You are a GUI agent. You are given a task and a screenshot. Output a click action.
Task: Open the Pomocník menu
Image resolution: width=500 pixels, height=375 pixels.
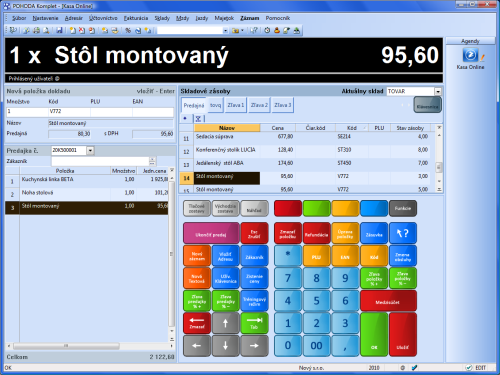click(x=278, y=18)
